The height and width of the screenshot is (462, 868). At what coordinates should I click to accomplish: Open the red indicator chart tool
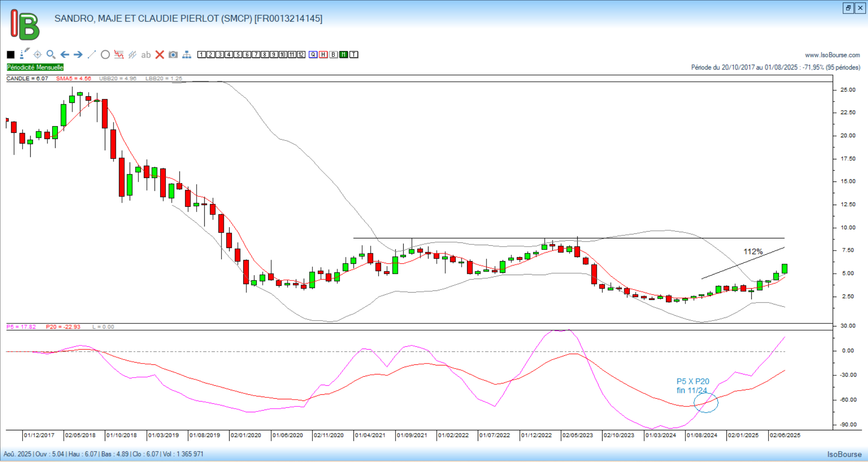point(119,55)
